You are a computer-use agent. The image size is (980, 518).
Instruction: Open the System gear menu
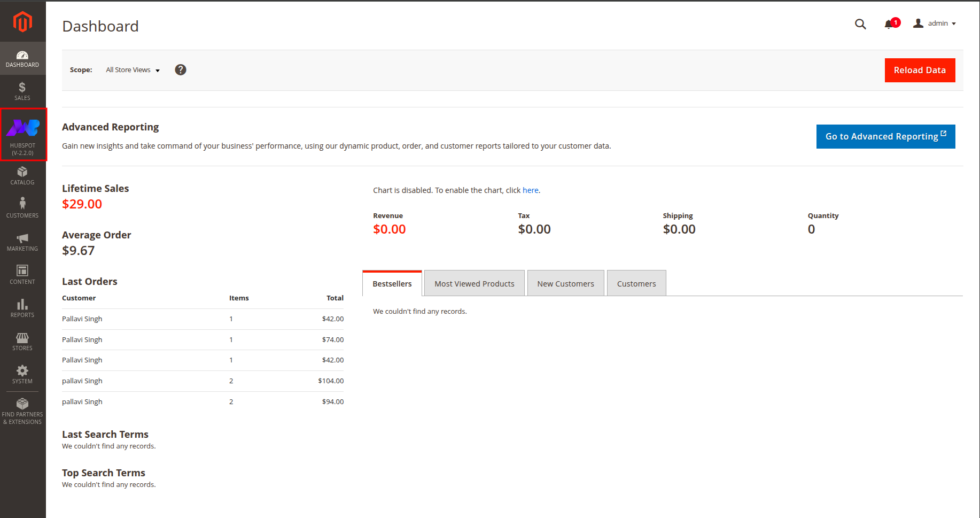pos(22,374)
